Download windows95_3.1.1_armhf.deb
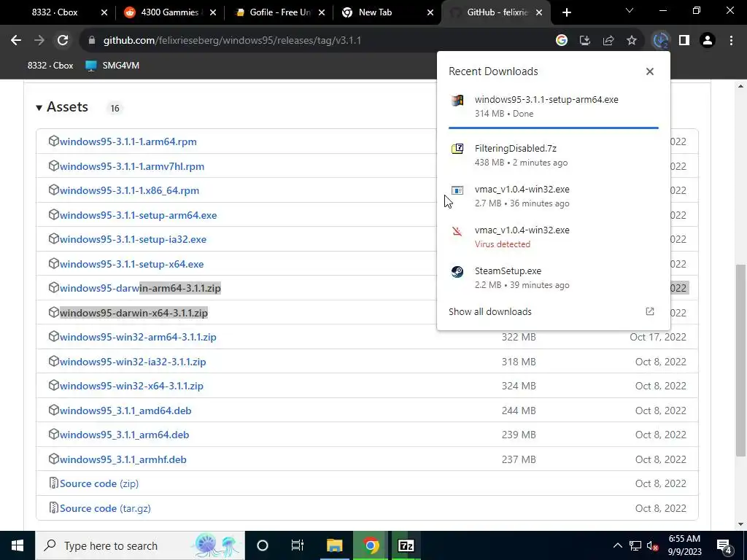The height and width of the screenshot is (560, 747). (x=123, y=459)
